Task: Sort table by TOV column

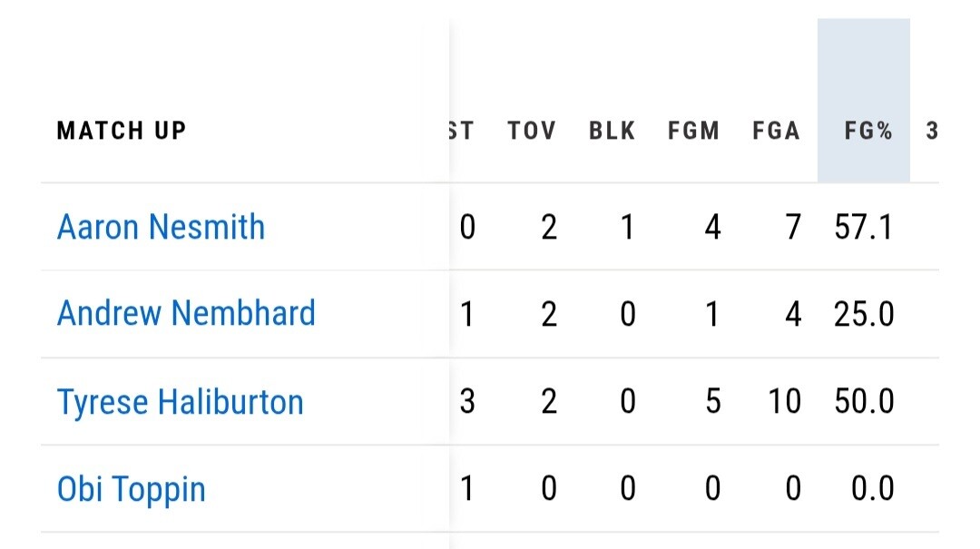Action: [531, 131]
